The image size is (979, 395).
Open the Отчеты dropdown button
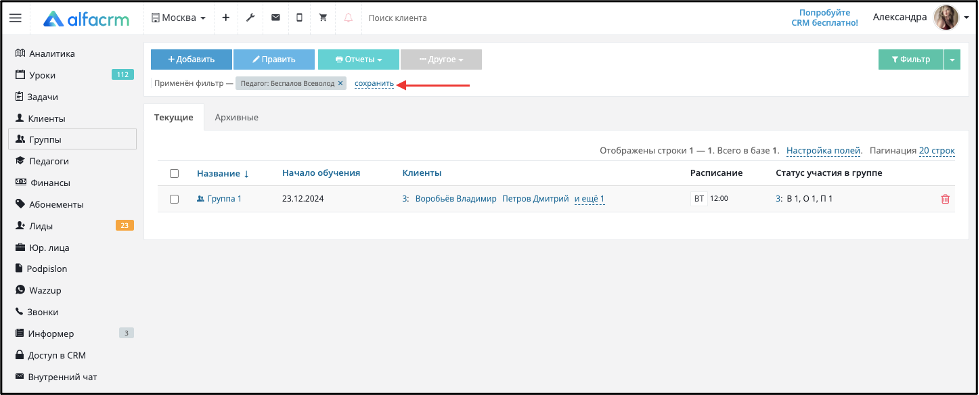[x=358, y=59]
